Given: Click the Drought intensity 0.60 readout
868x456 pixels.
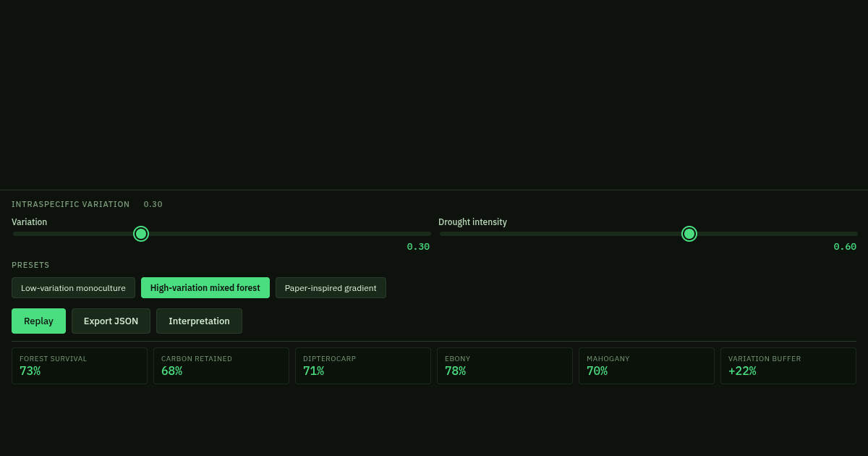Looking at the screenshot, I should coord(845,247).
